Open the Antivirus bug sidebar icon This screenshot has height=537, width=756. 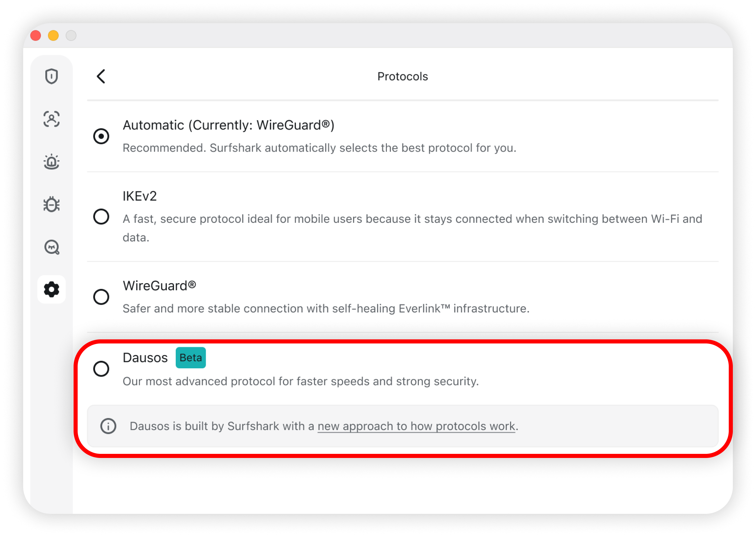point(51,204)
